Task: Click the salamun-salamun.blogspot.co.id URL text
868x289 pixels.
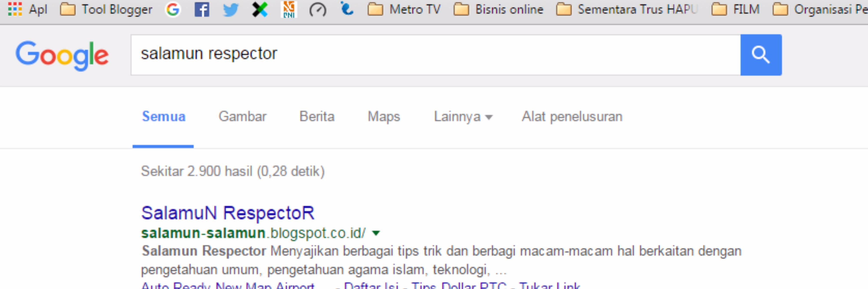Action: point(253,233)
